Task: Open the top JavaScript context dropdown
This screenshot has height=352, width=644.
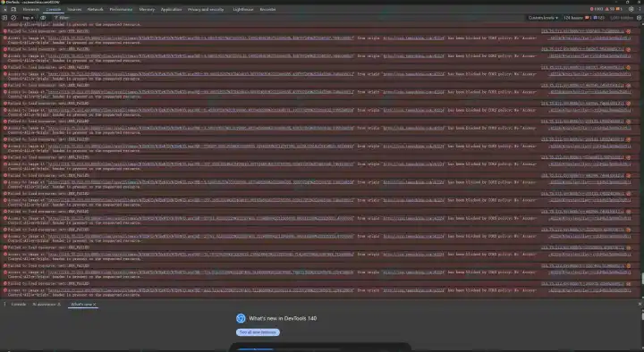Action: coord(28,18)
